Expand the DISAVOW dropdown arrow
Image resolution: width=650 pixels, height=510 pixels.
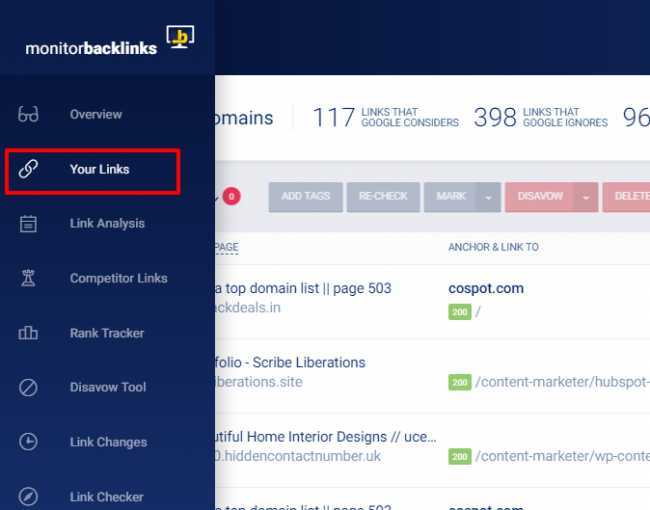pyautogui.click(x=586, y=197)
